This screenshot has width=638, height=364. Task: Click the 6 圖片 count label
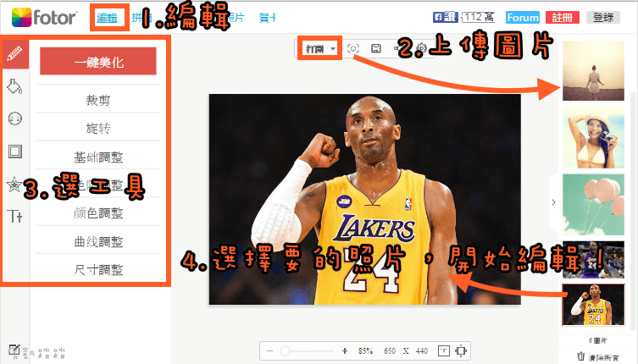coord(597,340)
